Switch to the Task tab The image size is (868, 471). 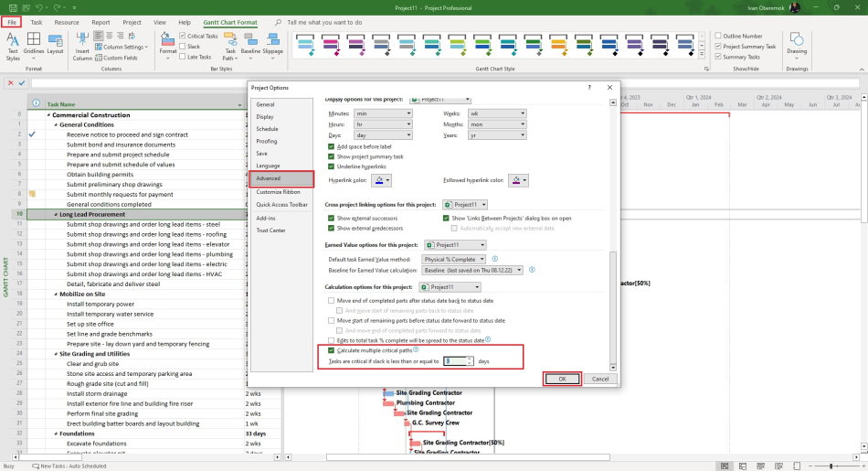point(37,22)
